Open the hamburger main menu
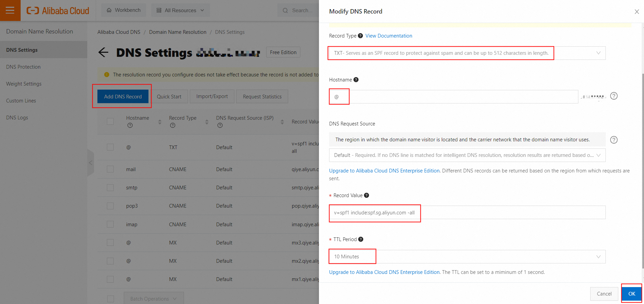The height and width of the screenshot is (304, 644). (10, 10)
